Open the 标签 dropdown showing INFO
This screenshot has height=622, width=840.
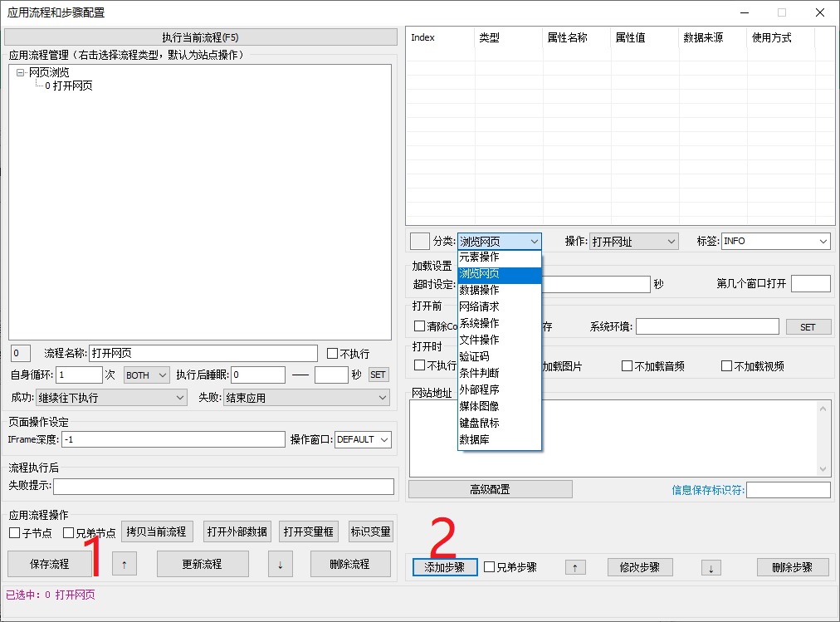[x=774, y=241]
